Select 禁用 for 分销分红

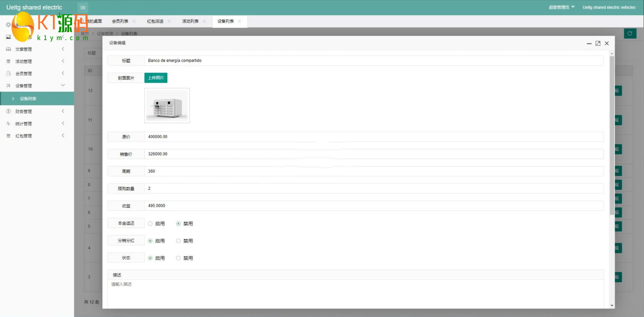[178, 241]
